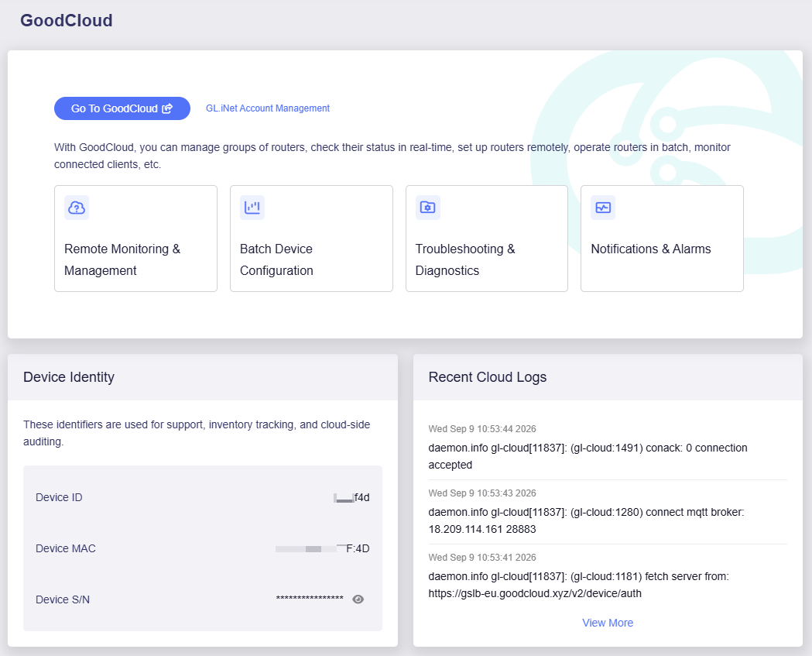The image size is (812, 656).
Task: Click log timestamp Wed Sep 9 10:53:43 2026
Action: (482, 493)
